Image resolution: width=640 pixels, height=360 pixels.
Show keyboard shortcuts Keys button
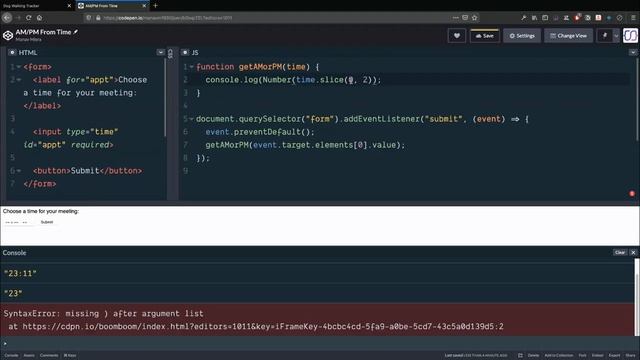70,355
